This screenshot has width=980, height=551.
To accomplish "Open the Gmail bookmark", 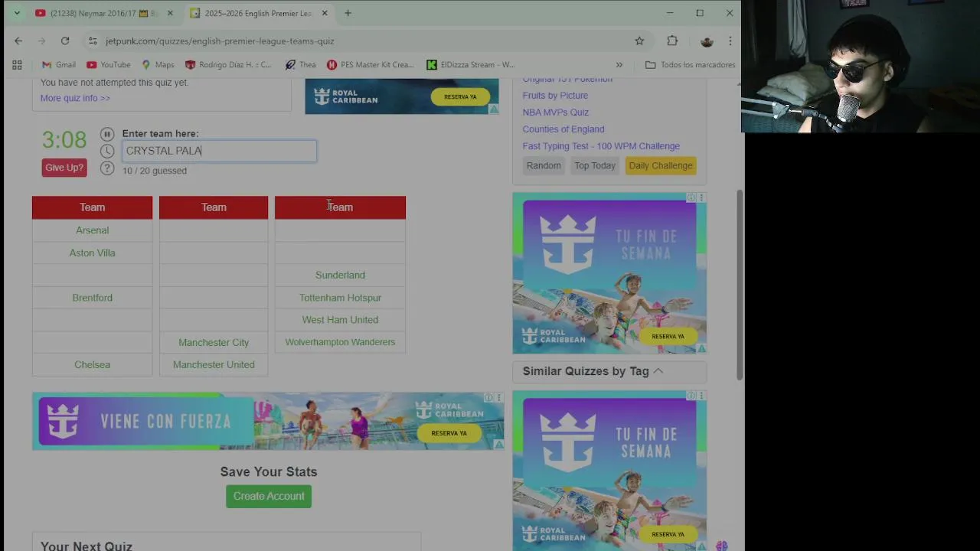I will point(59,65).
